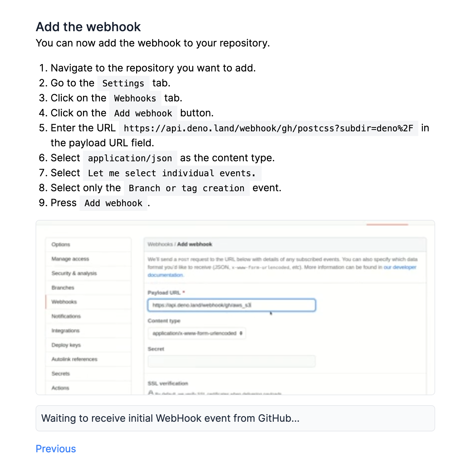Click the empty Secret input field
462x476 pixels.
232,361
